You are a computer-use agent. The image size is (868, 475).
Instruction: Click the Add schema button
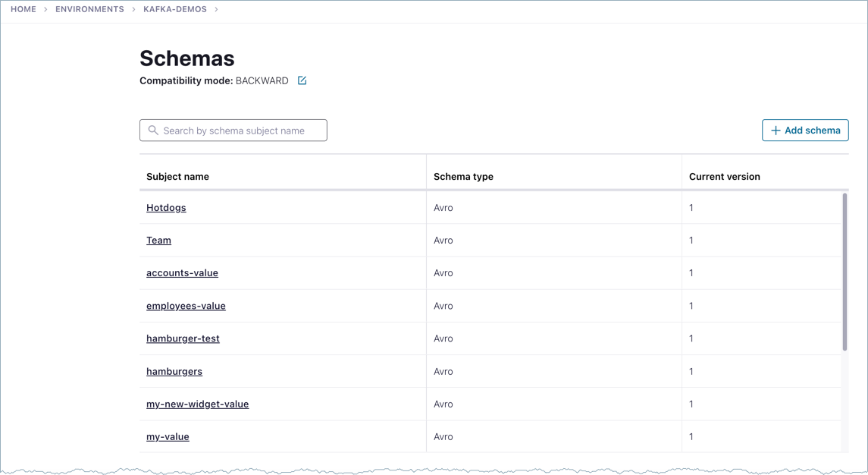pos(805,130)
